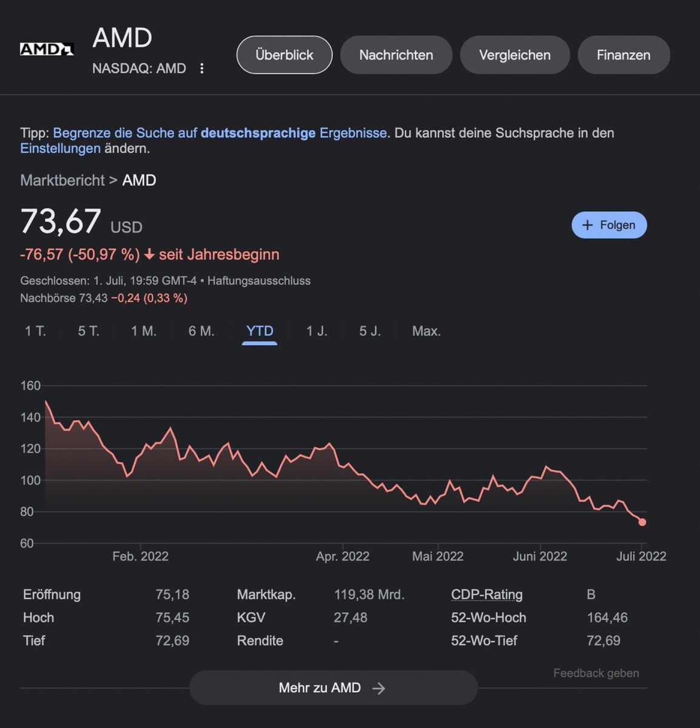
Task: Open the Einstellungen link
Action: 60,149
